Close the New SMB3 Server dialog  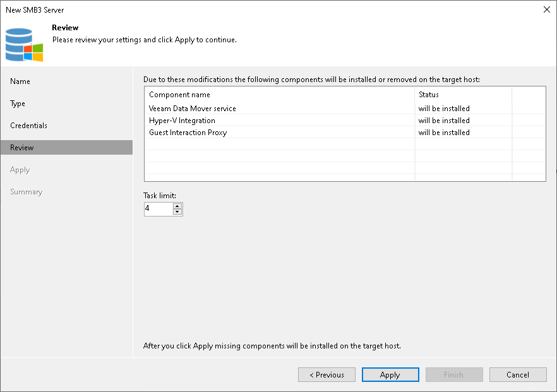[547, 9]
